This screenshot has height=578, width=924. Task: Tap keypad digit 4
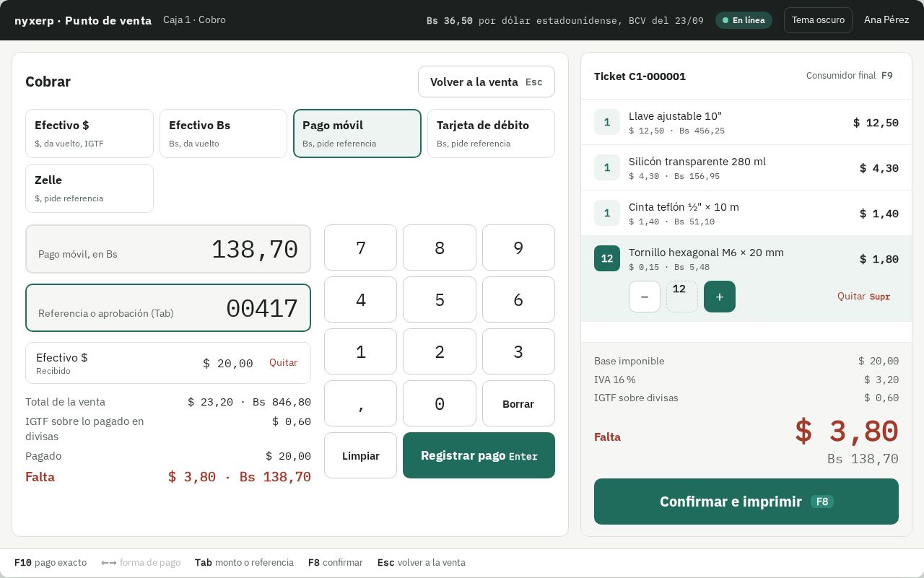point(361,299)
